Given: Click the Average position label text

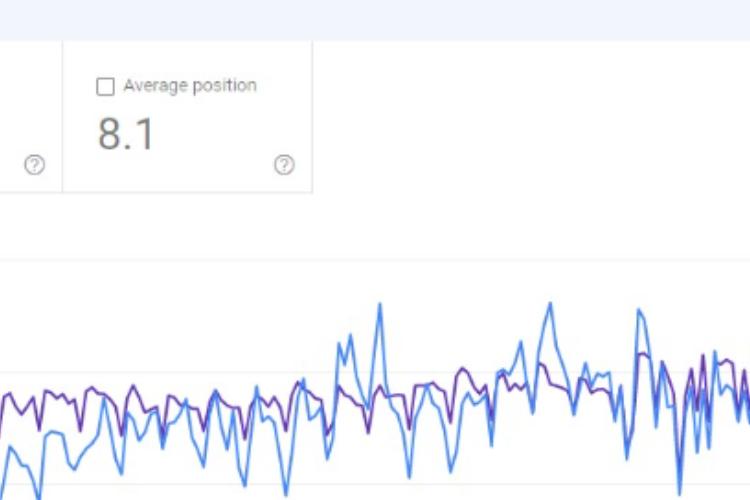Looking at the screenshot, I should click(190, 86).
